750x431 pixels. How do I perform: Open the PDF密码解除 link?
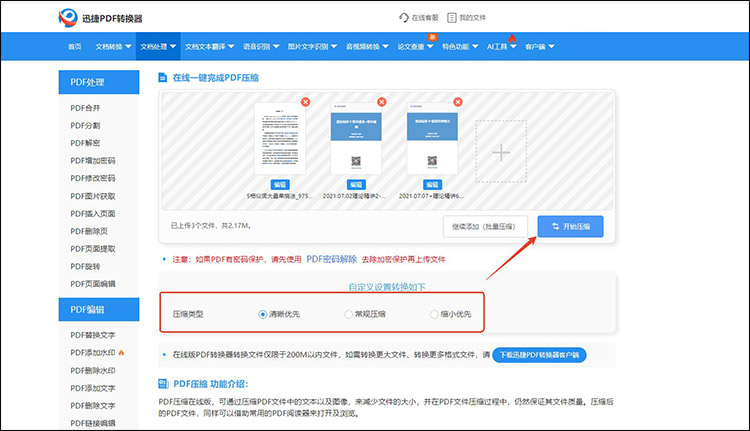[x=331, y=259]
